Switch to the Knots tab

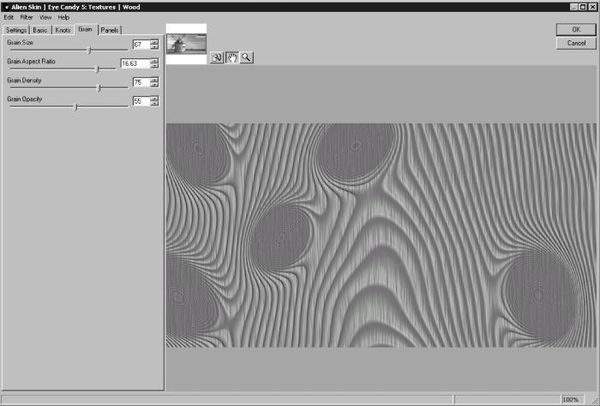pos(63,30)
